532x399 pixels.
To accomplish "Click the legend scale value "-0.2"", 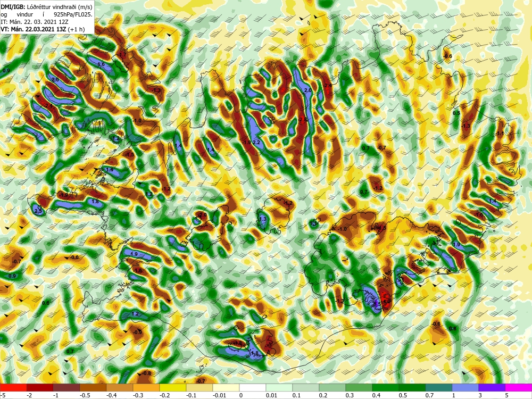I will click(164, 395).
